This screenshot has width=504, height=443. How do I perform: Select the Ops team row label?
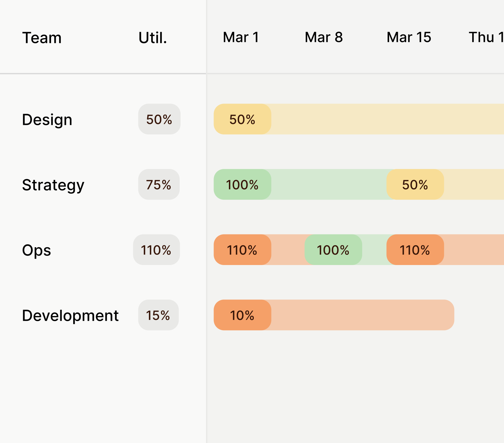click(37, 250)
